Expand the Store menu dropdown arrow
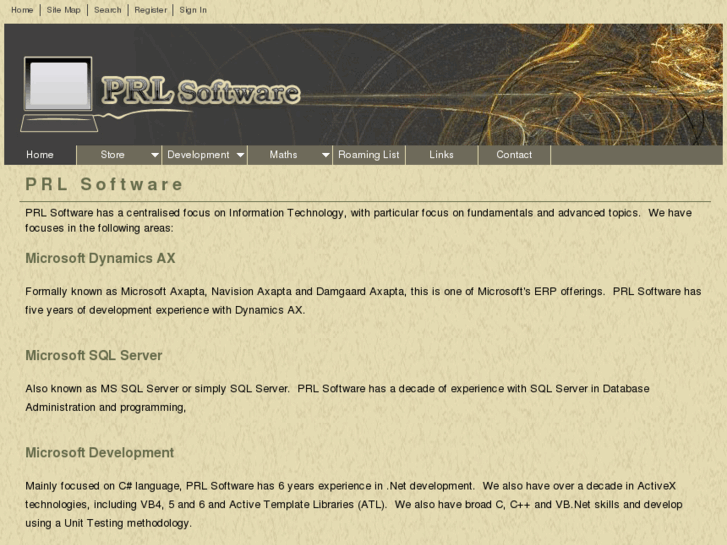The image size is (727, 545). 155,155
